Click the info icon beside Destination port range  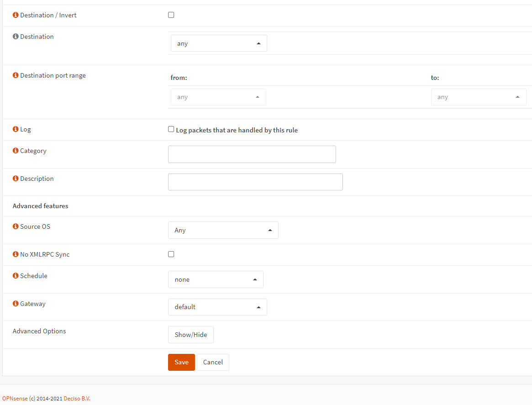click(16, 75)
